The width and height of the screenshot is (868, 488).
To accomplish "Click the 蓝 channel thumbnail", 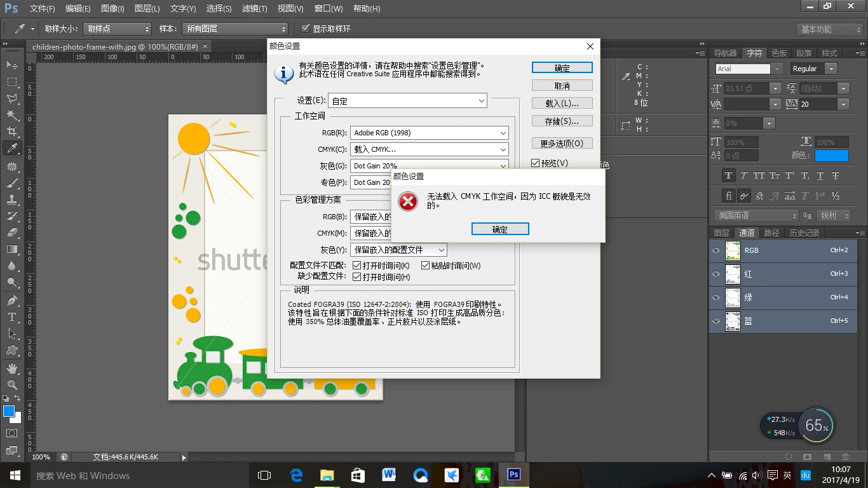I will click(733, 321).
